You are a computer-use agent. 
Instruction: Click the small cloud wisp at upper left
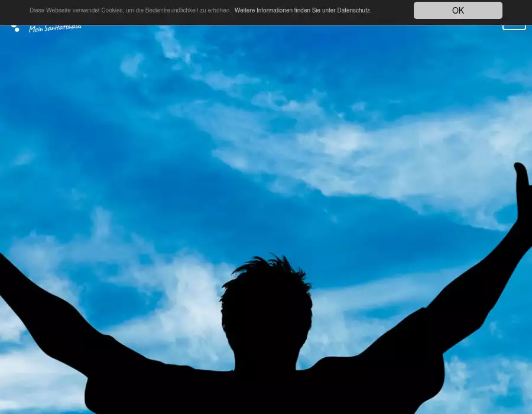tap(131, 64)
